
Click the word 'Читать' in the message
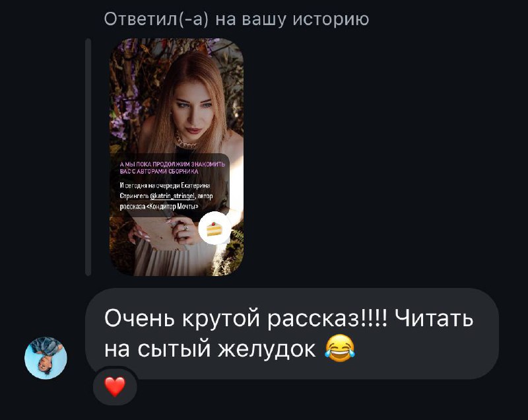434,318
